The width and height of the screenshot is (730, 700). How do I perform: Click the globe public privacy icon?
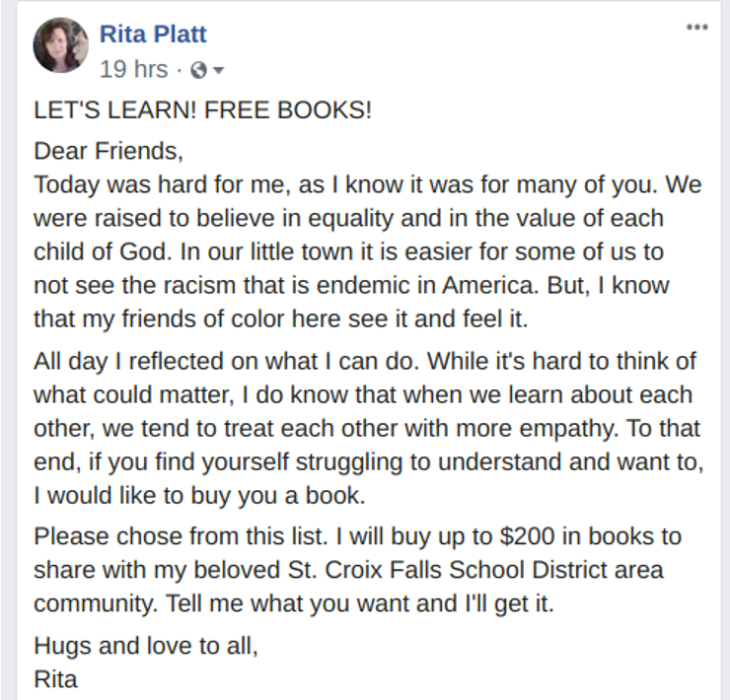[199, 70]
